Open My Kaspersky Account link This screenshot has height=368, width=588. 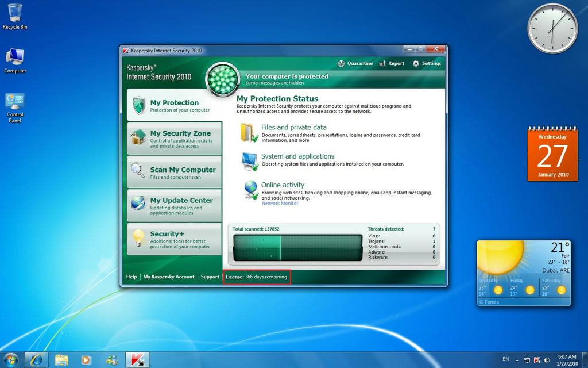169,277
